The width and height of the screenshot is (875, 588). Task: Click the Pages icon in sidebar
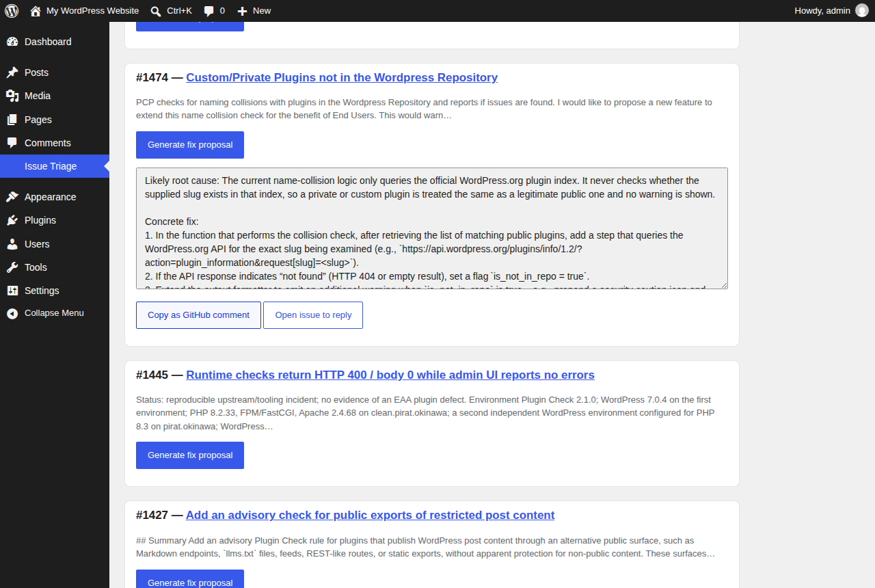[12, 120]
